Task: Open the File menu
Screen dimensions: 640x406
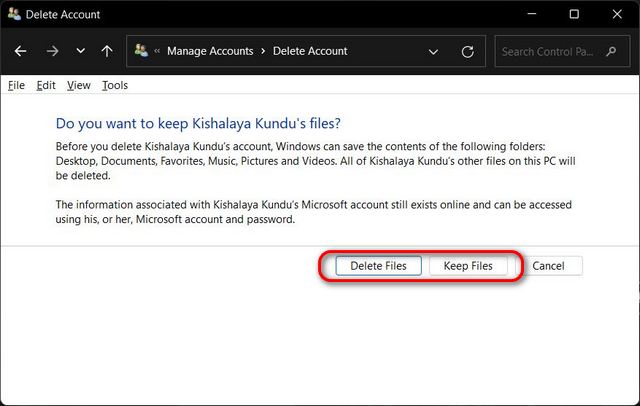Action: (x=16, y=85)
